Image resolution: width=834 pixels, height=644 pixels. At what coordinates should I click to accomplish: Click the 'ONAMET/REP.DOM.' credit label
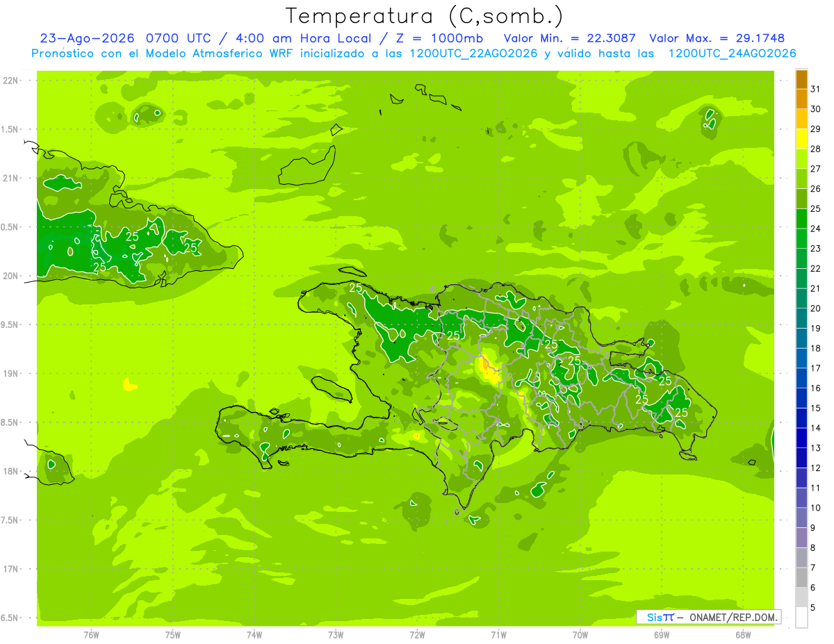[x=733, y=617]
